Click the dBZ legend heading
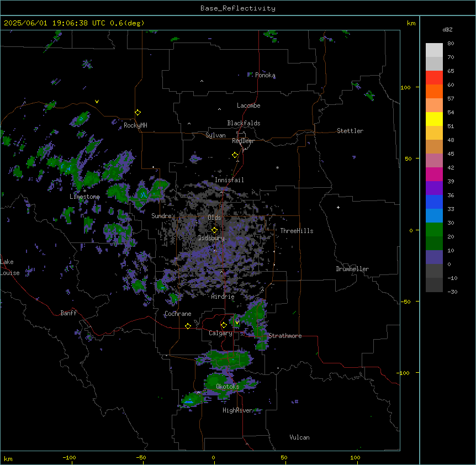This screenshot has height=465, width=476. coord(447,29)
